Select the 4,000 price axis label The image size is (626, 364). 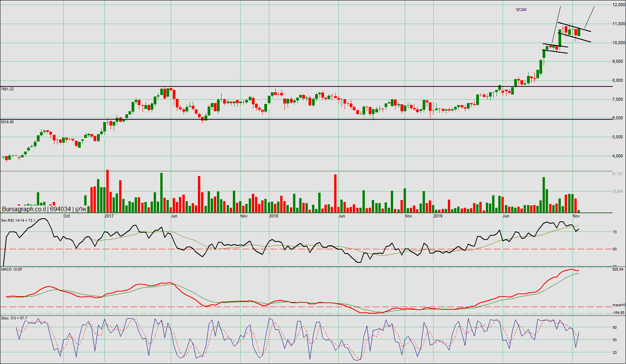coord(618,156)
